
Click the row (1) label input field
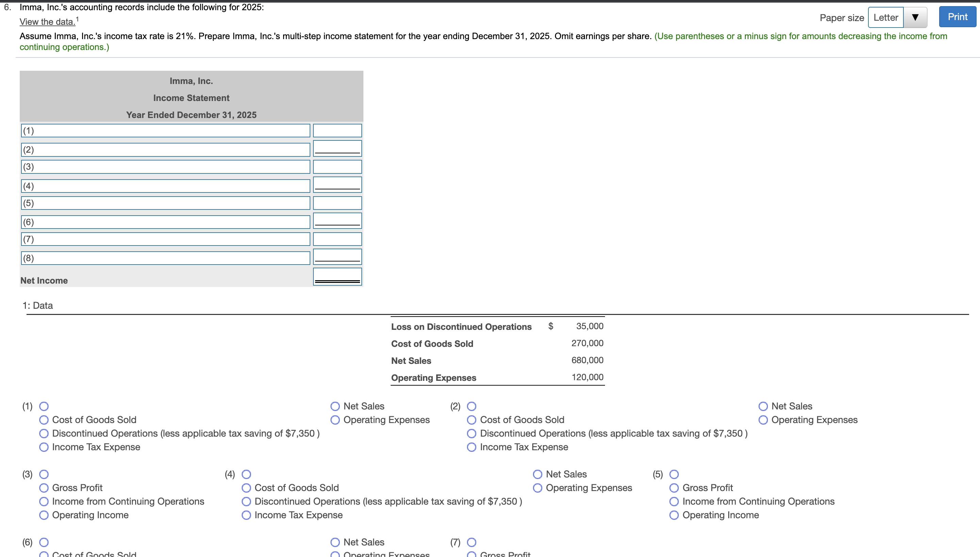[x=165, y=131]
